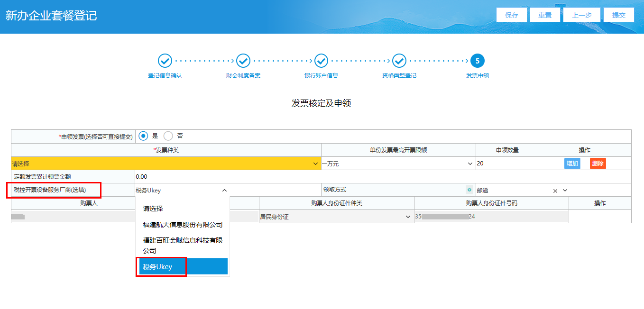Choose 福建百旺金赋信息科技有限公司 option
The image size is (644, 309).
tap(183, 245)
